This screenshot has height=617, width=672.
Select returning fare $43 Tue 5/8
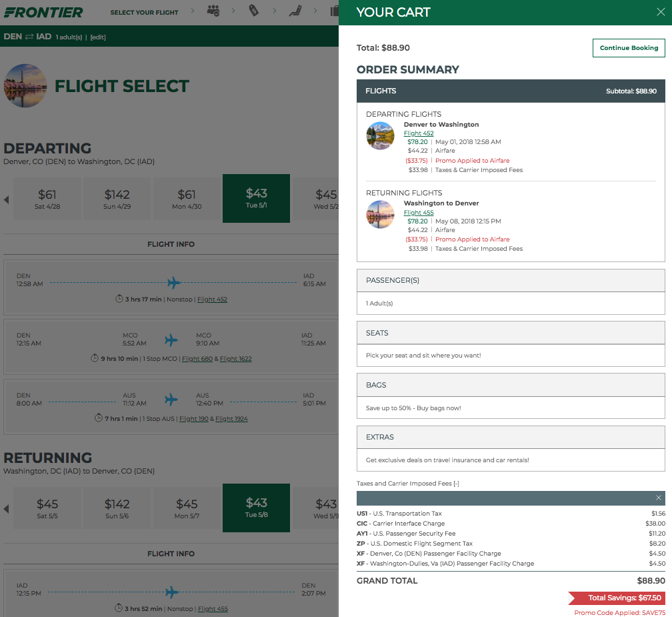[x=256, y=508]
